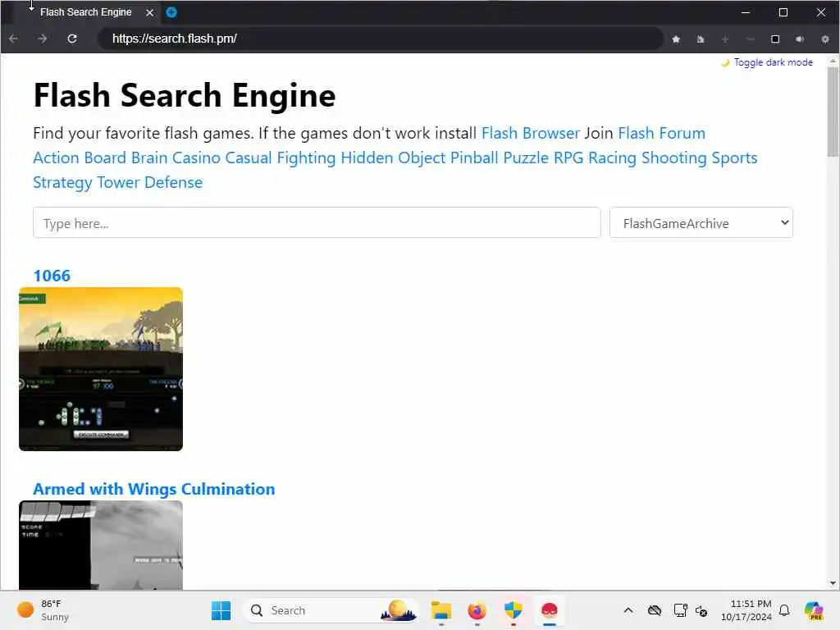Select the Flash Search Engine tab
The width and height of the screenshot is (840, 630).
(x=85, y=12)
